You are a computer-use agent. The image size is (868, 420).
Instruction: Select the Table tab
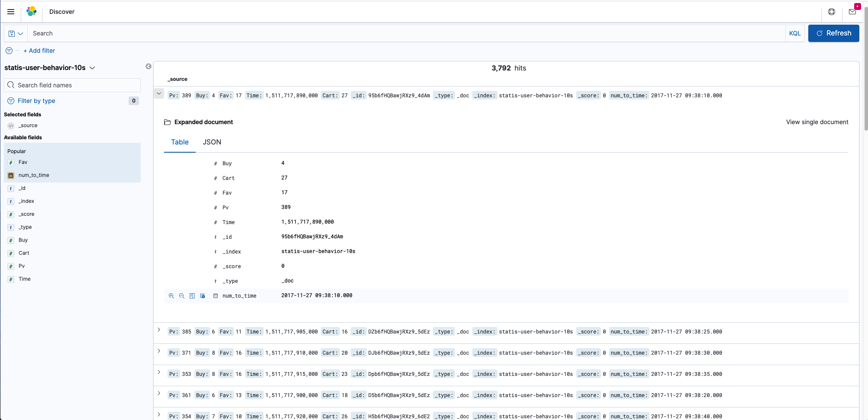point(180,142)
